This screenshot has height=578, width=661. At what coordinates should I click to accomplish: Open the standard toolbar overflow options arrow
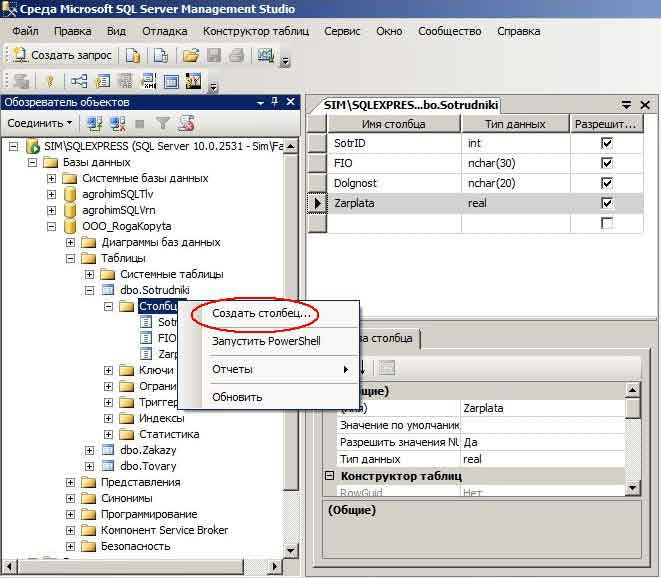(285, 62)
